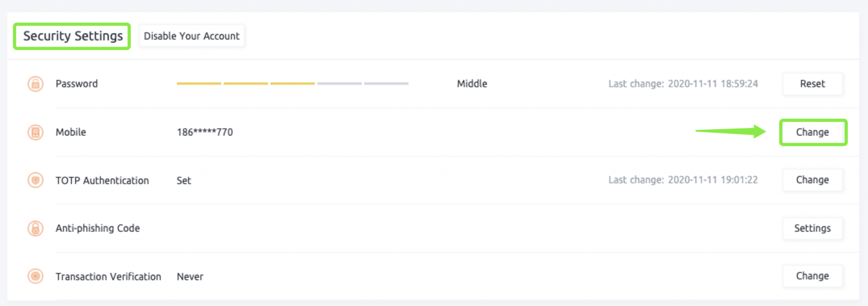Click the TOTP Authentication Set status
This screenshot has width=868, height=306.
(184, 181)
